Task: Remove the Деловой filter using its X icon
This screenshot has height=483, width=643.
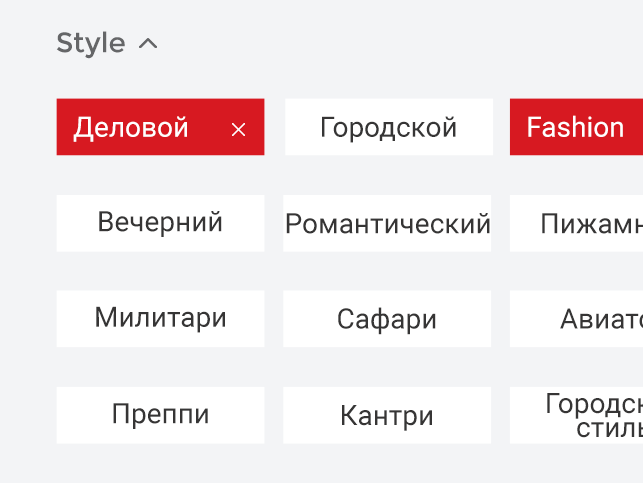Action: point(238,129)
